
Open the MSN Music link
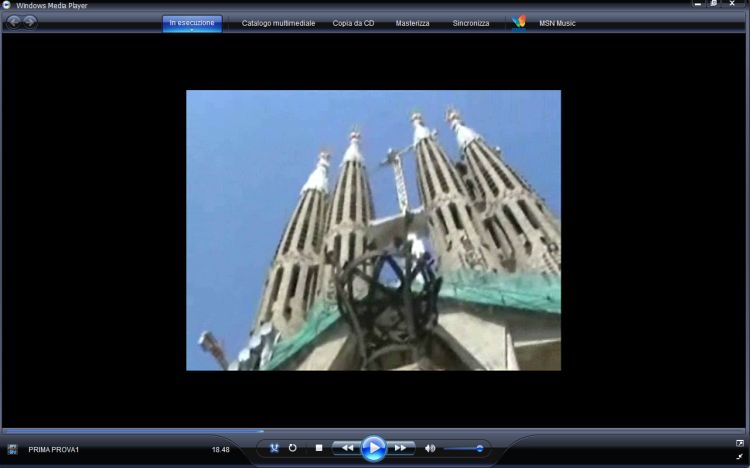coord(558,23)
